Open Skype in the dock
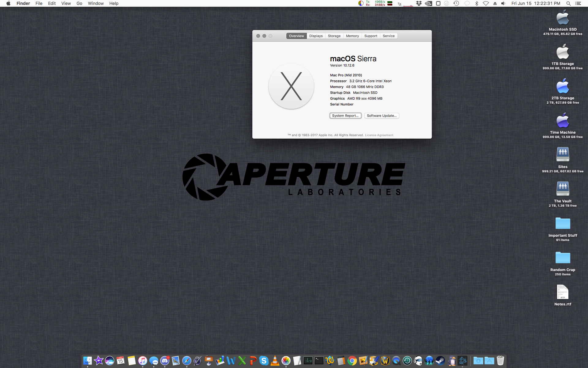 point(264,361)
